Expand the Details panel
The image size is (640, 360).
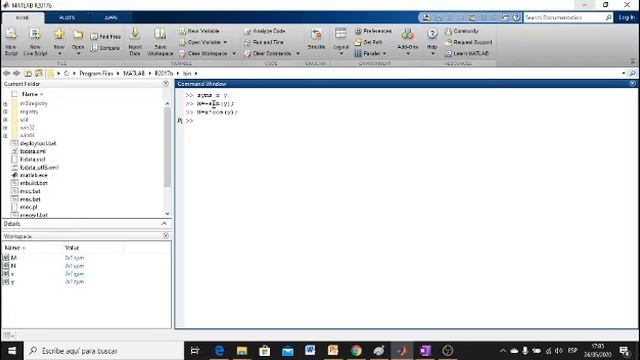coord(164,224)
